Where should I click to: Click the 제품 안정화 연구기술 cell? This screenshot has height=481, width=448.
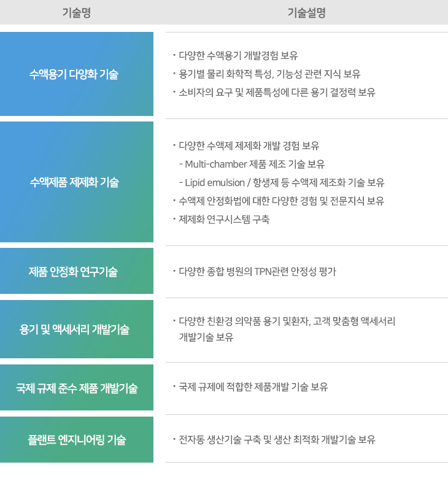coord(77,271)
